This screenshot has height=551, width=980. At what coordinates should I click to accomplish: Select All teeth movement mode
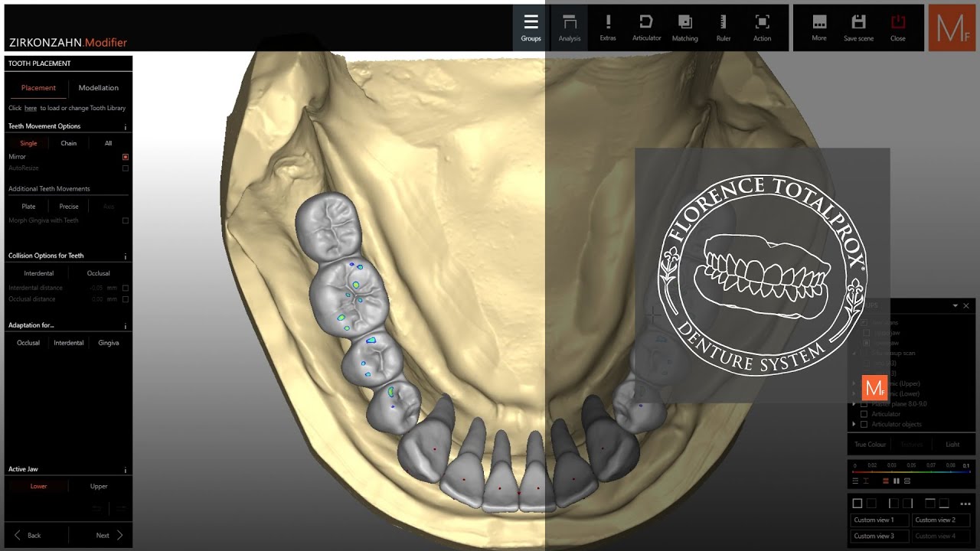[109, 143]
